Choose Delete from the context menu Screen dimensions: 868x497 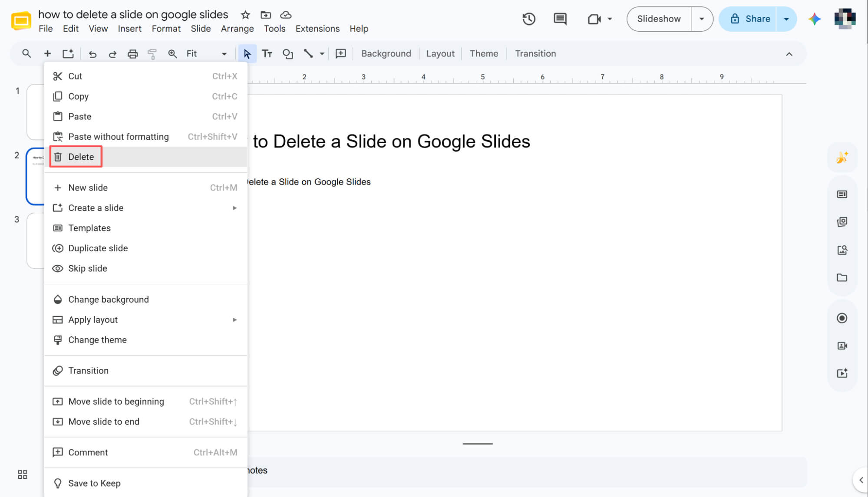(x=146, y=157)
